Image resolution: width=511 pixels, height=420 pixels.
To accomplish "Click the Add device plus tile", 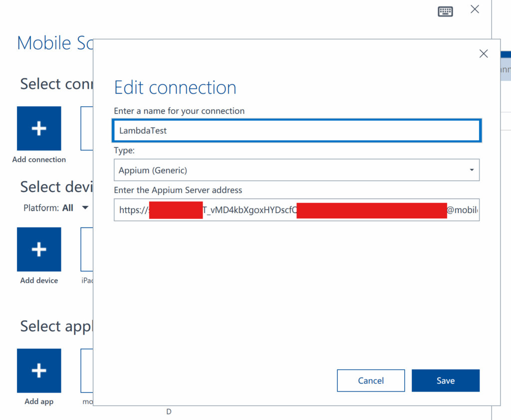I will [x=39, y=249].
